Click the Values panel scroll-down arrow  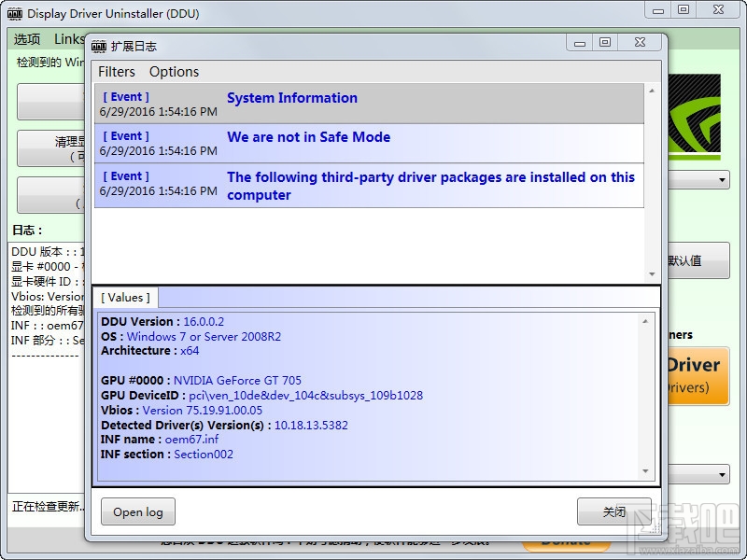tap(645, 470)
